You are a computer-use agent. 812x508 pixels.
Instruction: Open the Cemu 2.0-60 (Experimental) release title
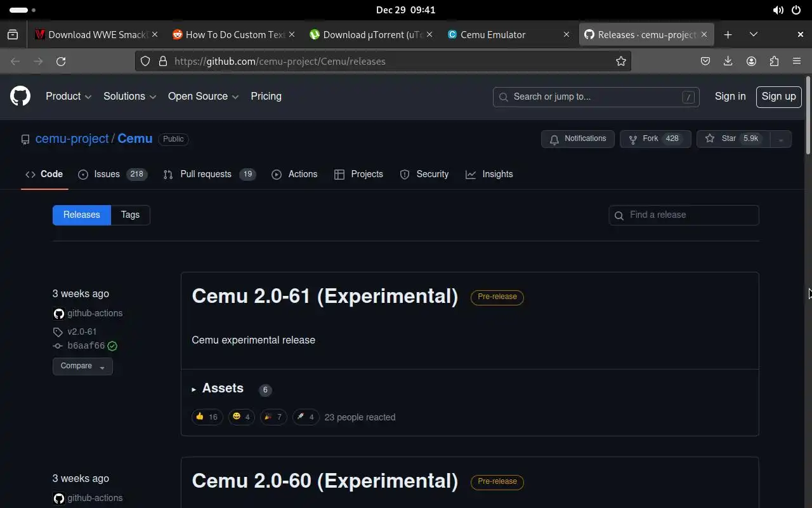325,481
